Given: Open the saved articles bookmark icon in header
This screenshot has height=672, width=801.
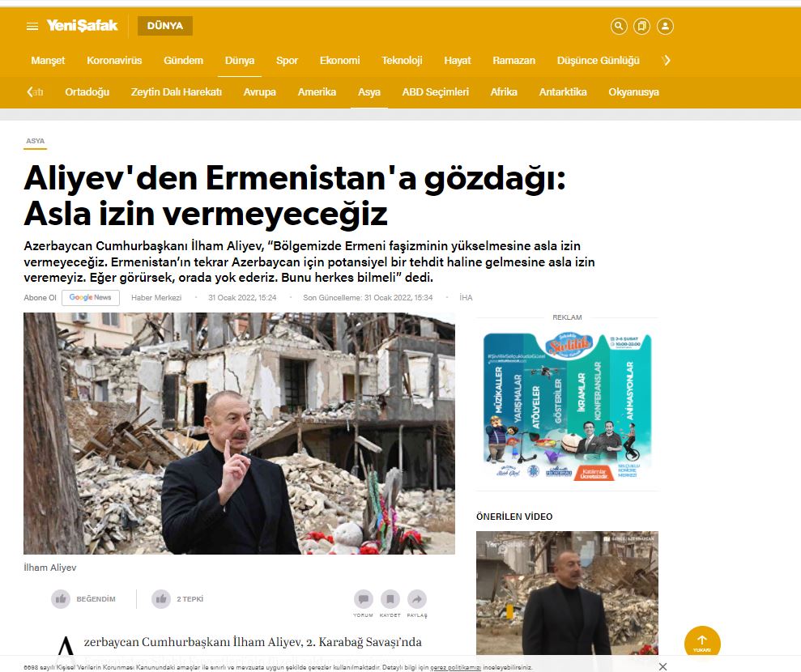Looking at the screenshot, I should coord(641,26).
